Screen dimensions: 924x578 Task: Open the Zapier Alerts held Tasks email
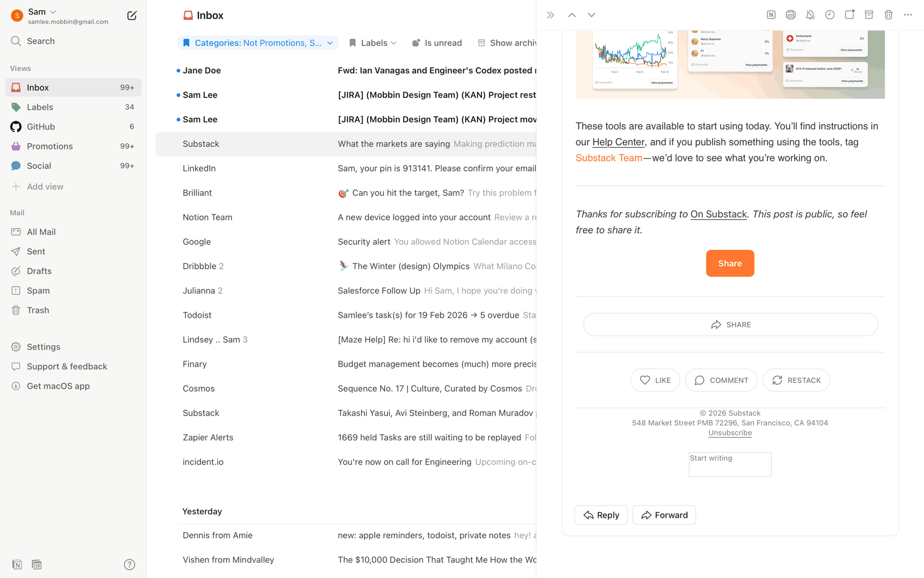pyautogui.click(x=346, y=437)
